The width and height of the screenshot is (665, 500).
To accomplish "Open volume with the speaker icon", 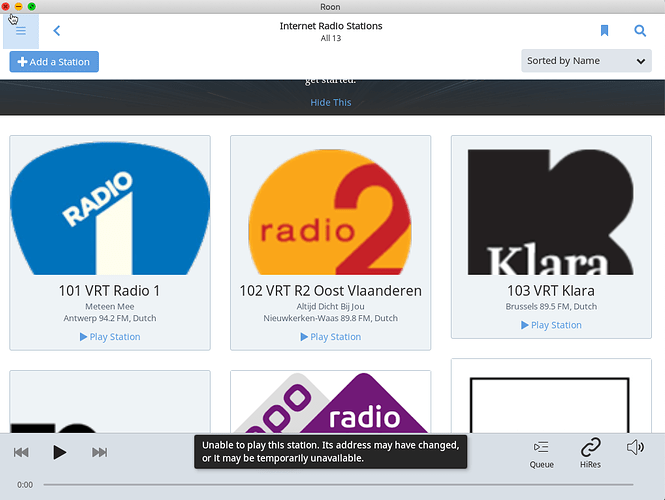I will (x=635, y=447).
